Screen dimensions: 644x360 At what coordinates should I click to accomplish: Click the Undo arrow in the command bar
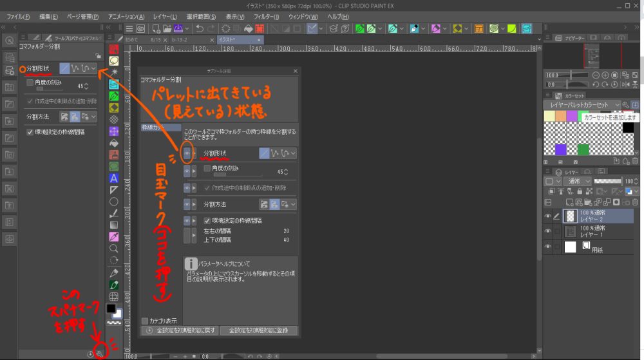click(200, 28)
